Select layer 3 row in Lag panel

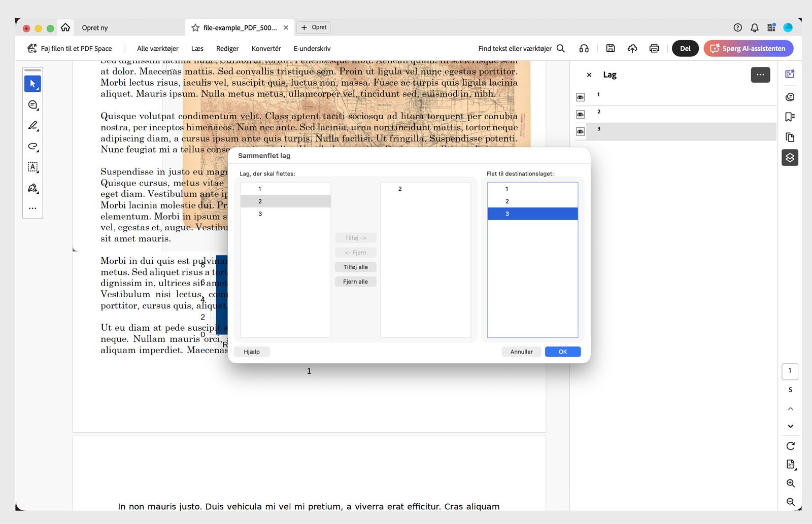pos(682,131)
